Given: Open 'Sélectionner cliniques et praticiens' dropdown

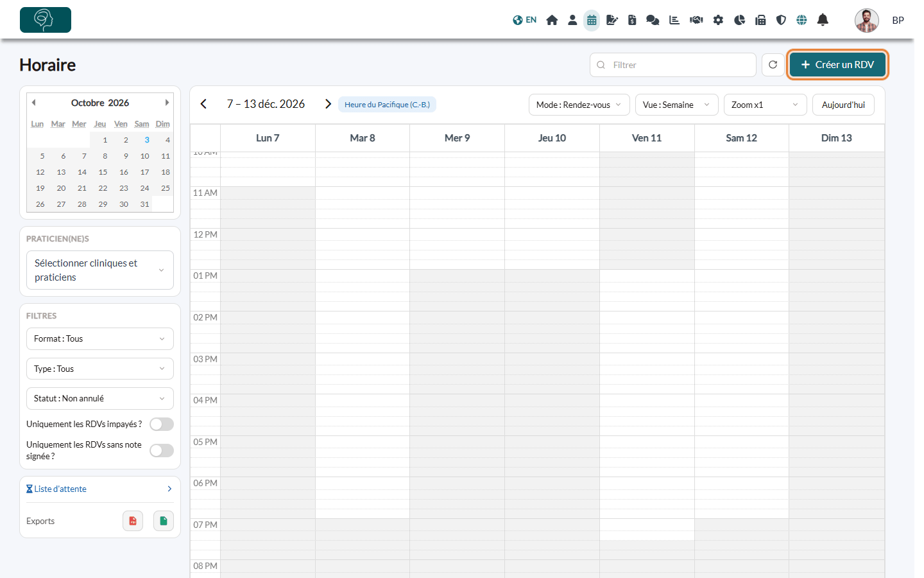Looking at the screenshot, I should (100, 270).
